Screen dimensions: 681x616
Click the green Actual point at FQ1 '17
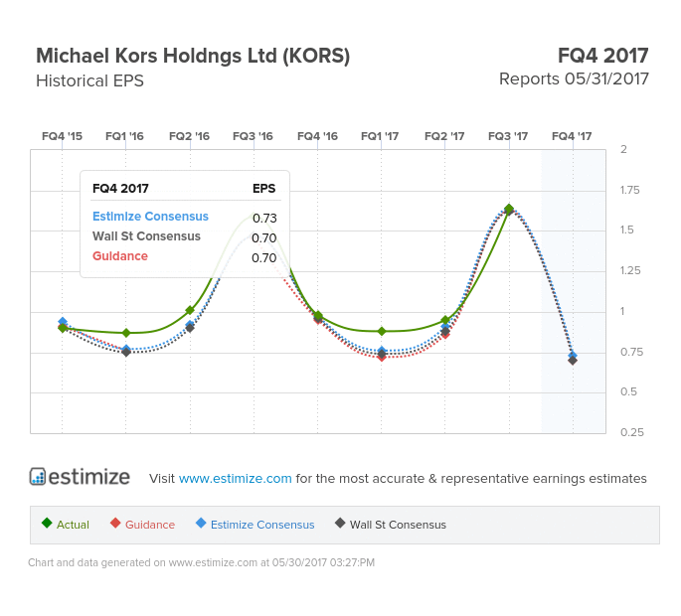[x=382, y=331]
